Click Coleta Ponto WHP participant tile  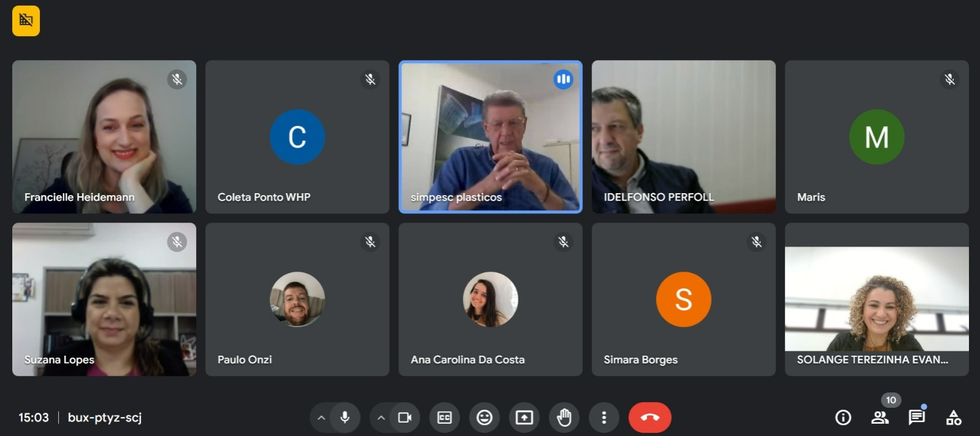[x=297, y=137]
